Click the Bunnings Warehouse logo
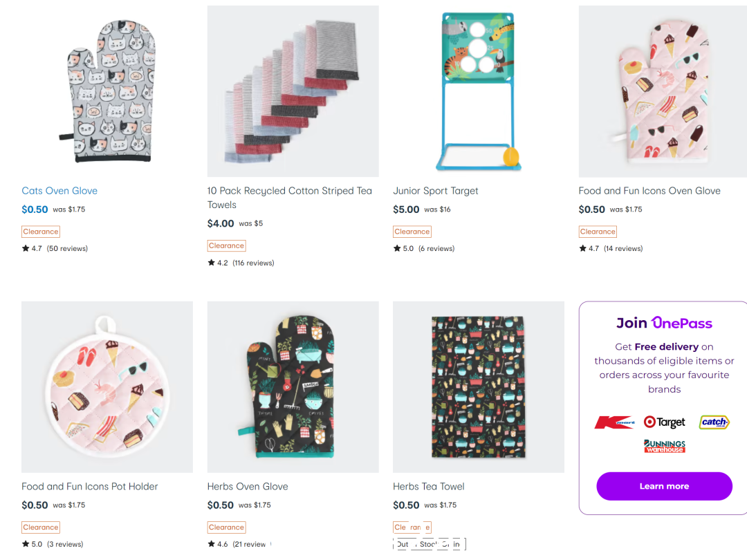Viewport: 747px width, 560px height. point(665,446)
